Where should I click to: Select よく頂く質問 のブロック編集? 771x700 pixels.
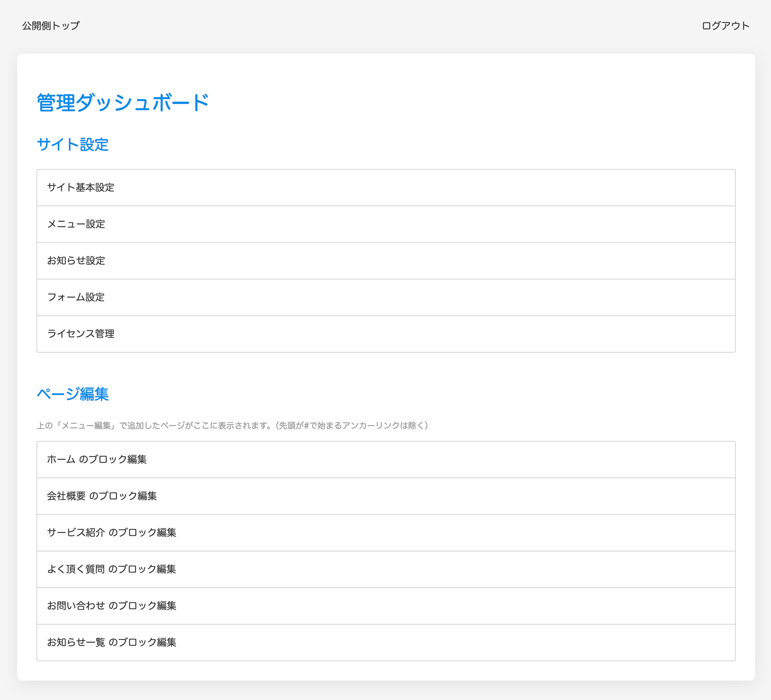tap(111, 569)
